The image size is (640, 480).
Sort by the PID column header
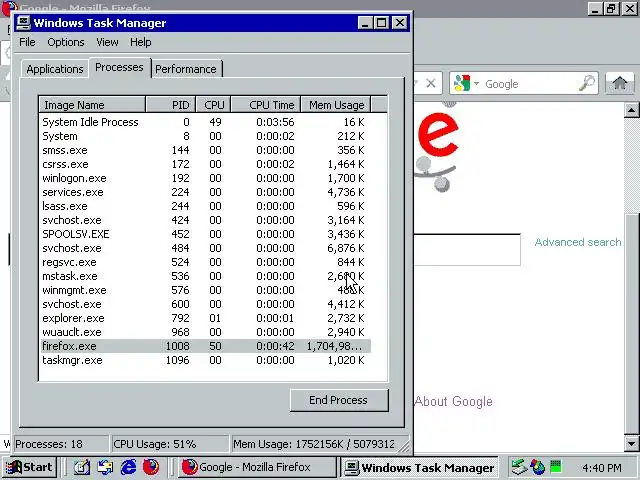pyautogui.click(x=171, y=105)
